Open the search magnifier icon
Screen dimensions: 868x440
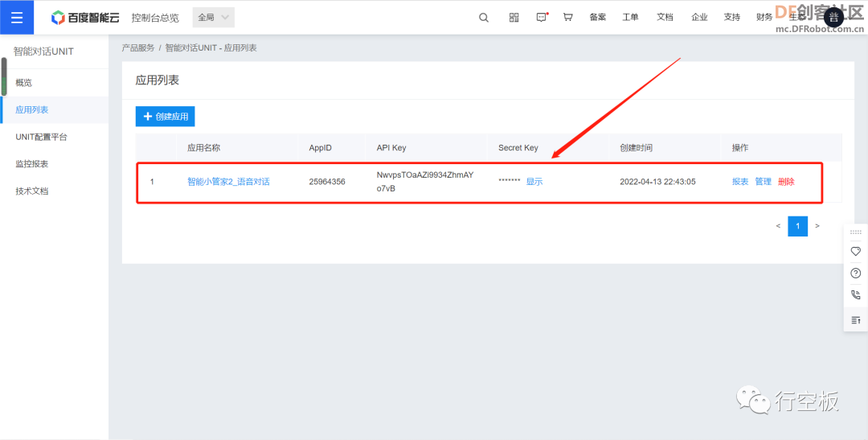point(483,17)
